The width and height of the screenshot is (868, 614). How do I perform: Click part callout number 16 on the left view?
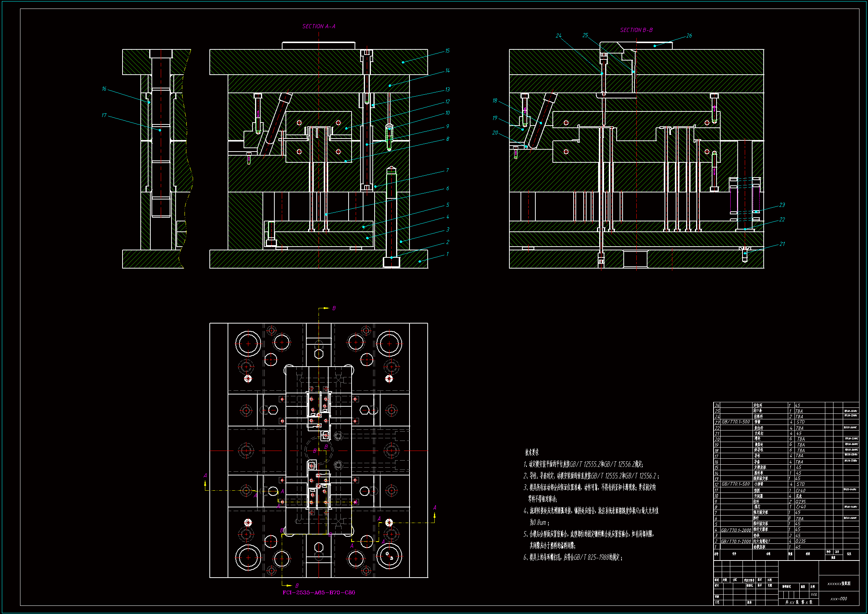coord(104,89)
